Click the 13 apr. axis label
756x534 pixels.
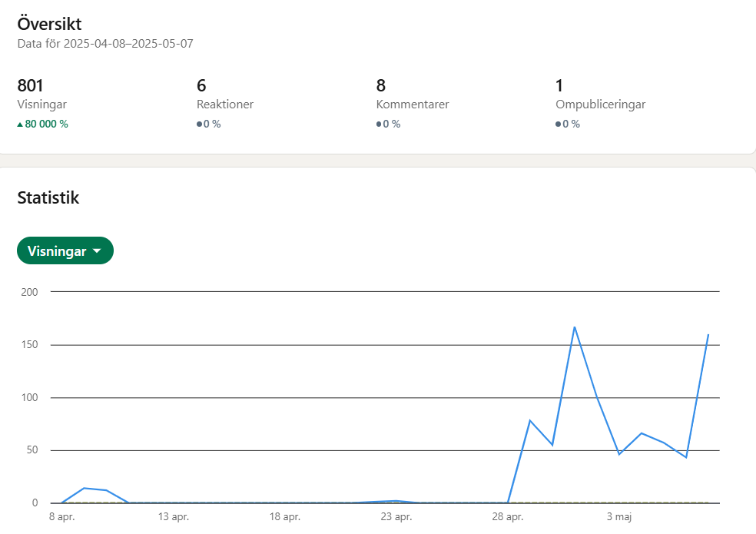pyautogui.click(x=173, y=516)
